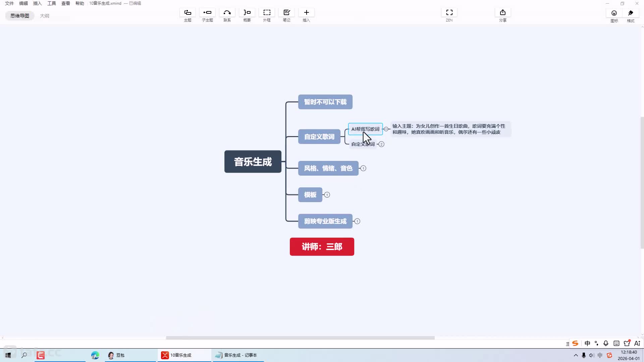Enter ZEN mode
The width and height of the screenshot is (644, 362).
[449, 13]
